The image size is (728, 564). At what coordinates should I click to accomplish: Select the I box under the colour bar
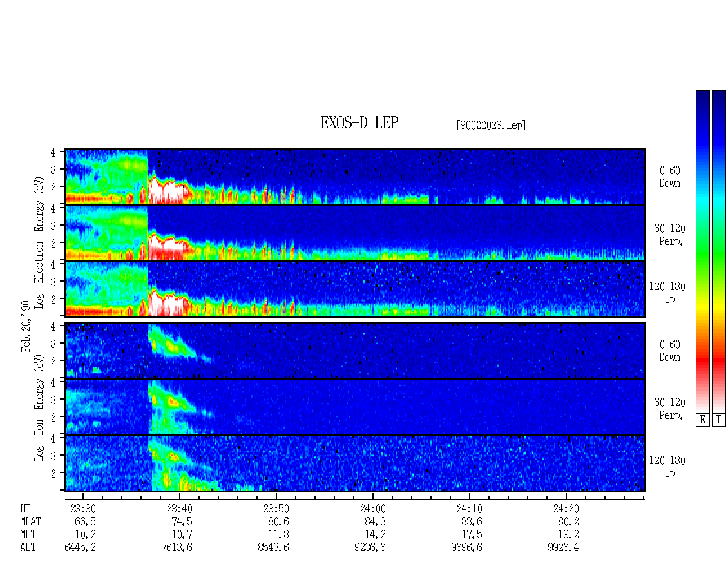tap(719, 420)
